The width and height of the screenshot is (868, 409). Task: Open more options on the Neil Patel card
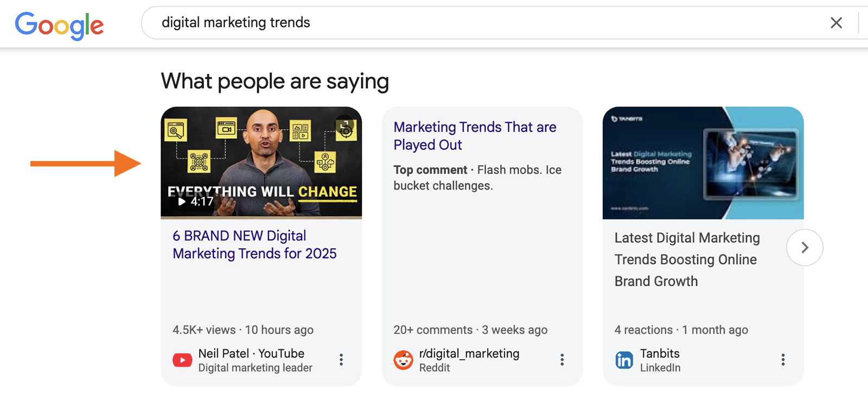[x=341, y=360]
